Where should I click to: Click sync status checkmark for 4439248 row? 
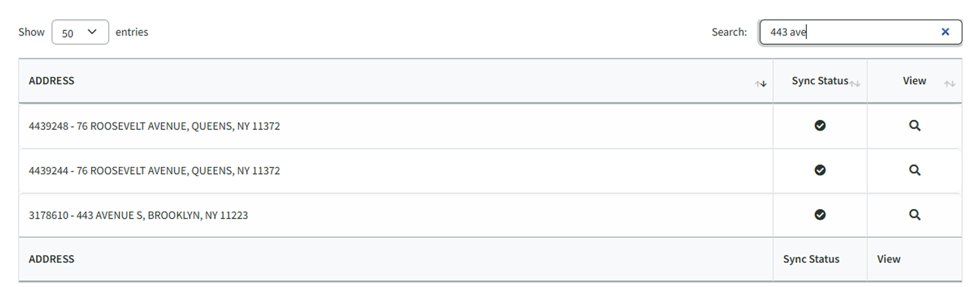point(820,126)
